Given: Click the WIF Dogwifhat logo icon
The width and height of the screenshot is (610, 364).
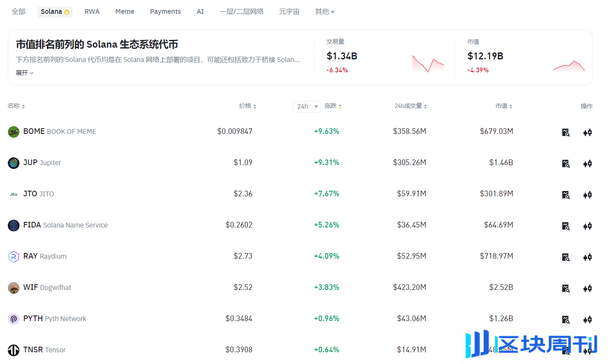Looking at the screenshot, I should (13, 287).
